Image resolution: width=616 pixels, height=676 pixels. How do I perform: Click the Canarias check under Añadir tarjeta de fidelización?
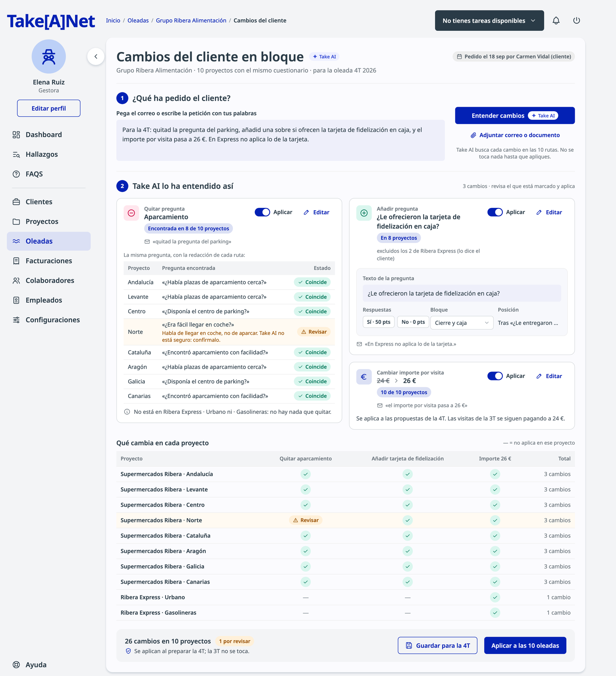pos(408,582)
